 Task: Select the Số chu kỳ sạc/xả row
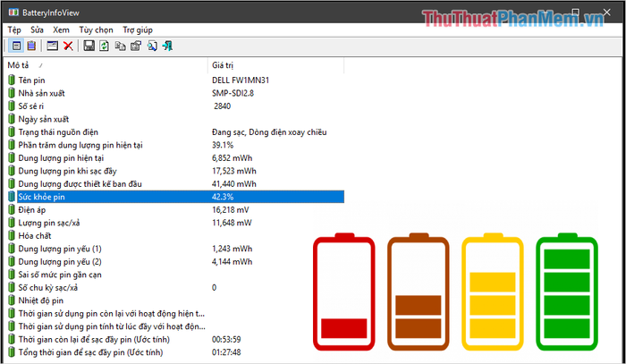[175, 287]
